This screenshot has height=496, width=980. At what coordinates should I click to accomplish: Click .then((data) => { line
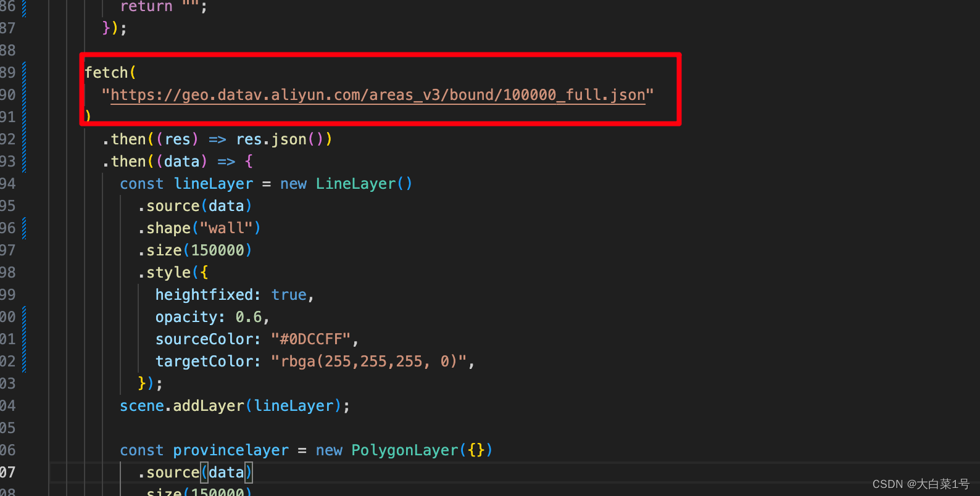[x=178, y=162]
